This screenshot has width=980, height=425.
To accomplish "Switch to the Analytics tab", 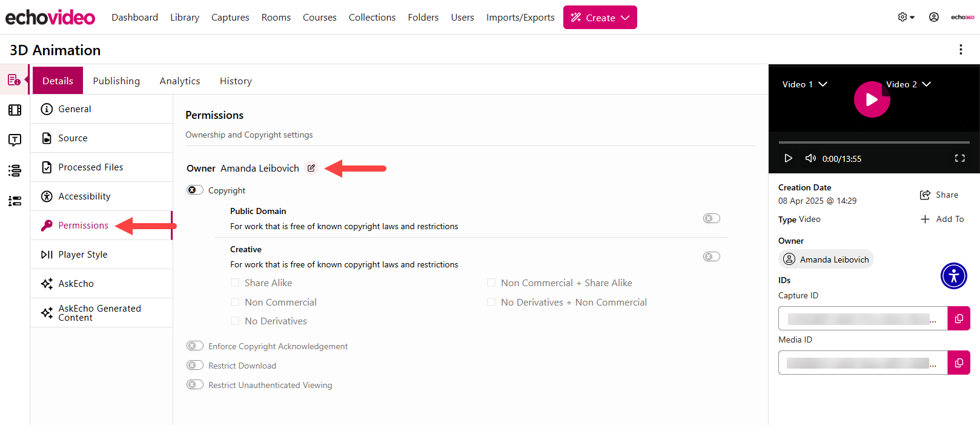I will tap(180, 81).
